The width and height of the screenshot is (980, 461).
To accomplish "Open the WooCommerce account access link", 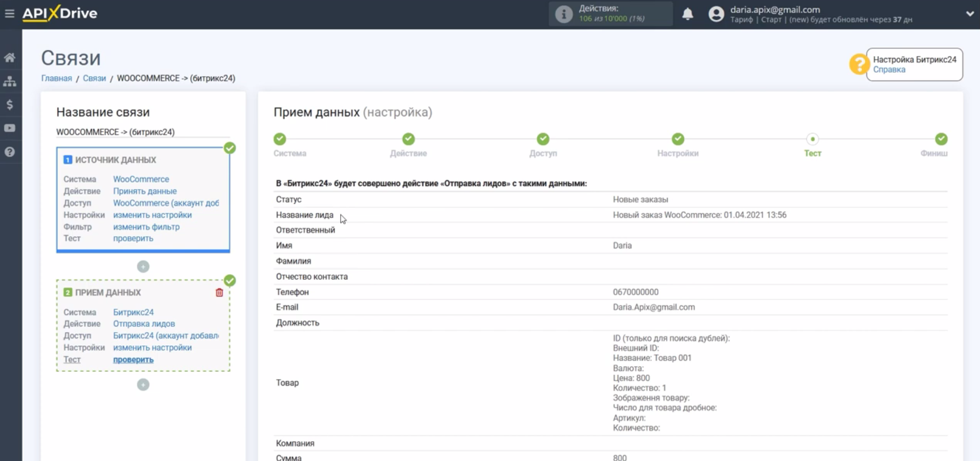I will click(x=166, y=203).
